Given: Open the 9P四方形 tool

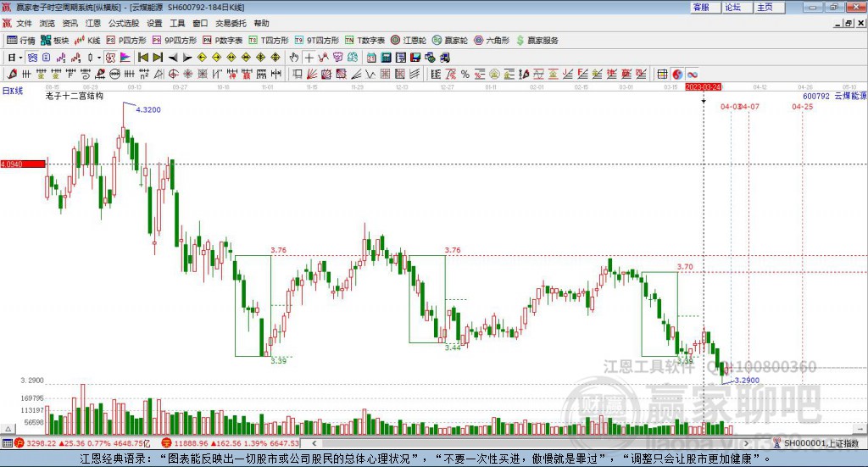Looking at the screenshot, I should [x=175, y=41].
